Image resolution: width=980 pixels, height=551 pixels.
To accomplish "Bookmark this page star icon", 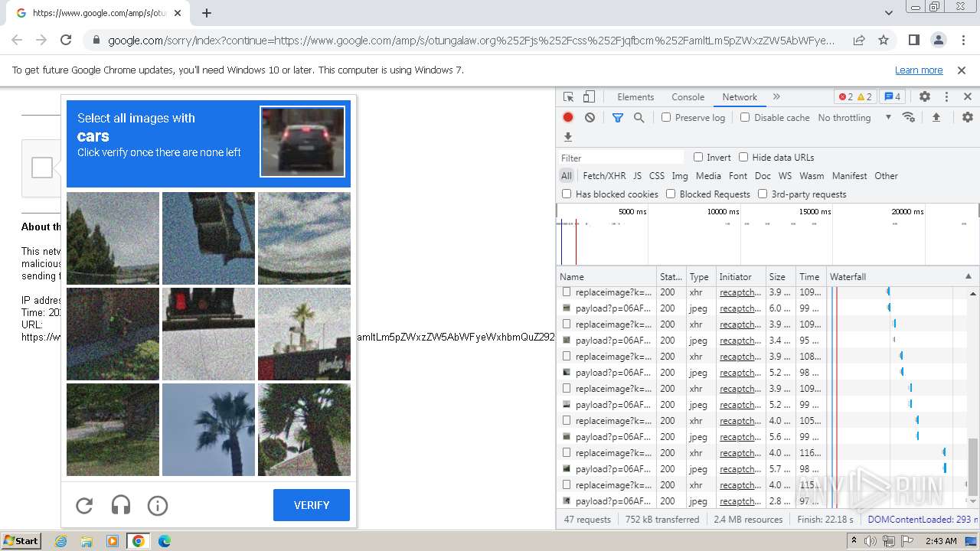I will [884, 40].
